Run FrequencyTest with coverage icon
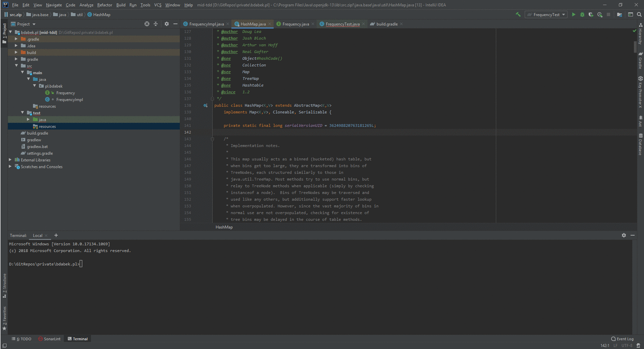This screenshot has height=349, width=644. click(x=591, y=15)
